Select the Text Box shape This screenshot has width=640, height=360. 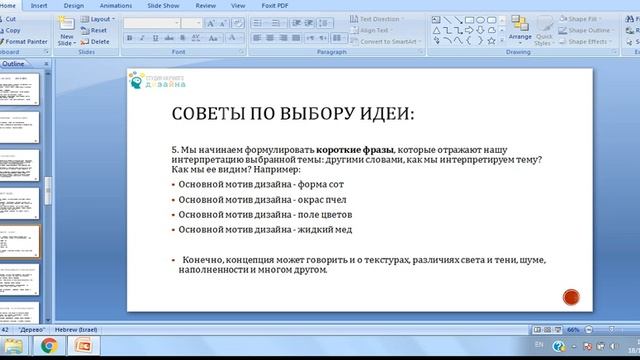[436, 20]
